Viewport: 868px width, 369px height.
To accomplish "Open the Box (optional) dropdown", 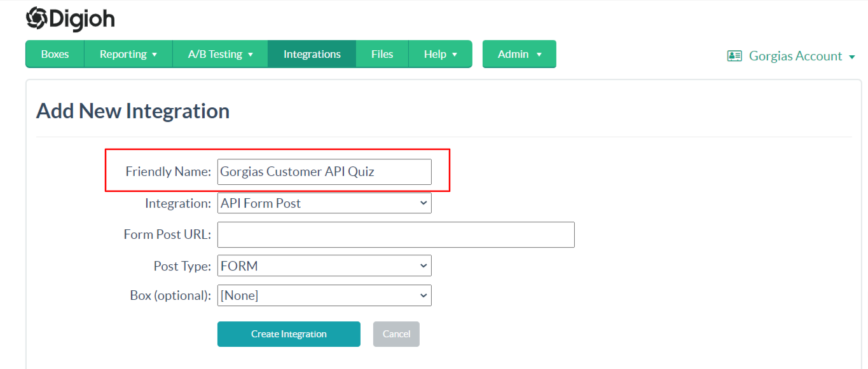I will click(x=324, y=295).
